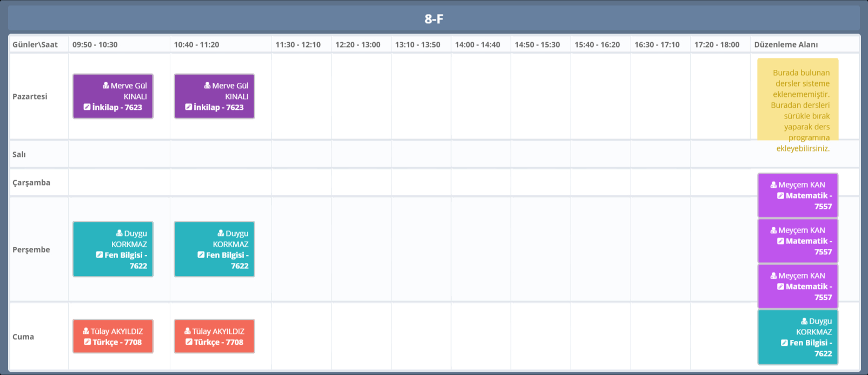The width and height of the screenshot is (868, 375).
Task: Click teacher icon on Friday 09:50 Türkçe card
Action: coord(86,331)
